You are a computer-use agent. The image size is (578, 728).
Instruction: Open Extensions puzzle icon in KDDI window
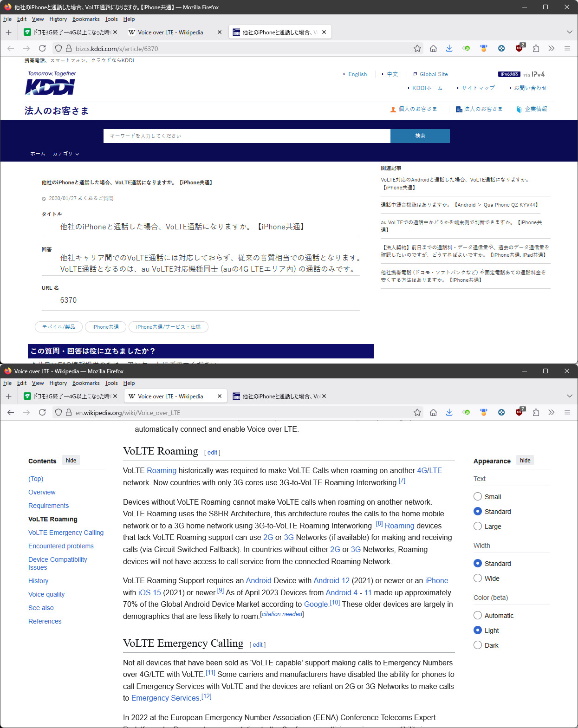536,48
